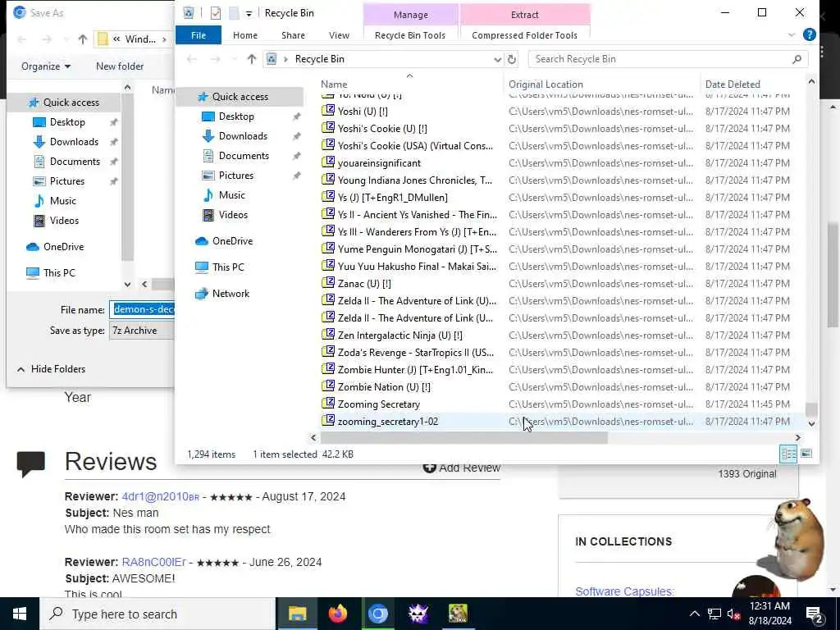The image size is (840, 630).
Task: Open the Recycle Bin Tools tab
Action: 410,34
